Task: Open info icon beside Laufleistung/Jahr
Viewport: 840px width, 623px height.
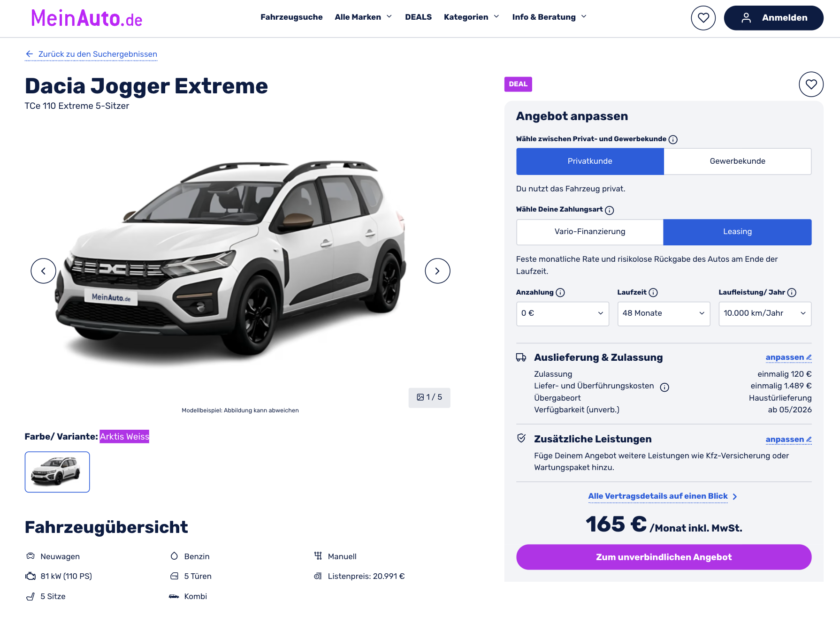Action: tap(792, 293)
